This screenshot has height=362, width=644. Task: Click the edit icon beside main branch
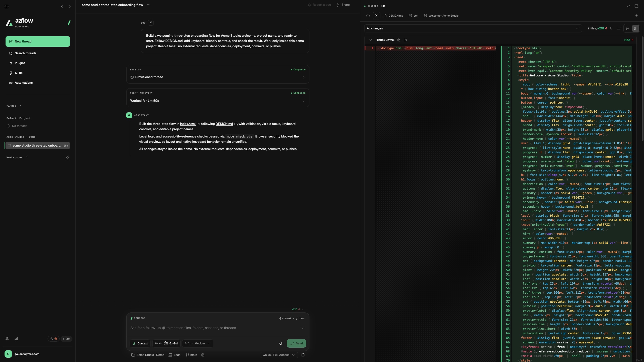coord(203,355)
